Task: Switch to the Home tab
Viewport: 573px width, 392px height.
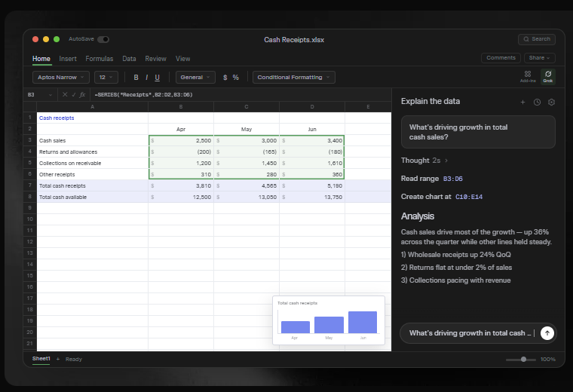Action: pyautogui.click(x=41, y=59)
